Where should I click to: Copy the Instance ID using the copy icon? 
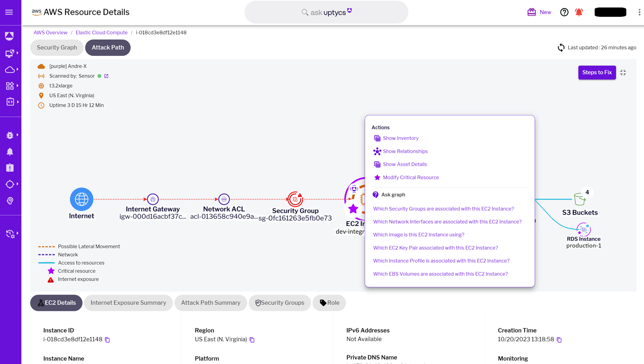coord(107,339)
